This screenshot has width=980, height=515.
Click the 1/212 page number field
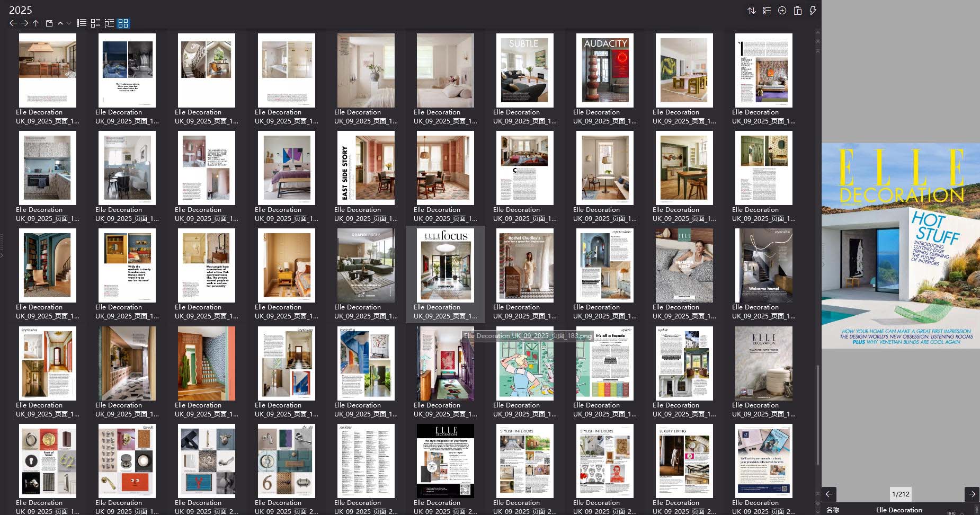(x=902, y=494)
